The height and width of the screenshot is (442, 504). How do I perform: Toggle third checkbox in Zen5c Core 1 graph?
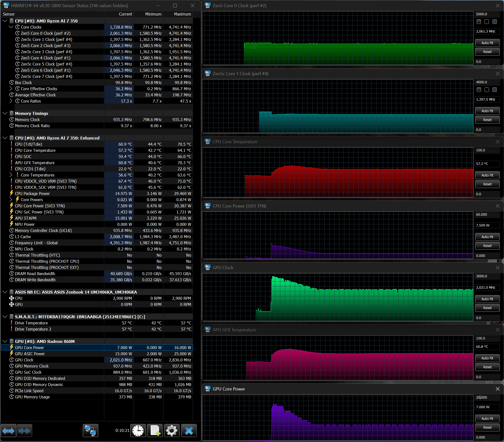pos(495,90)
